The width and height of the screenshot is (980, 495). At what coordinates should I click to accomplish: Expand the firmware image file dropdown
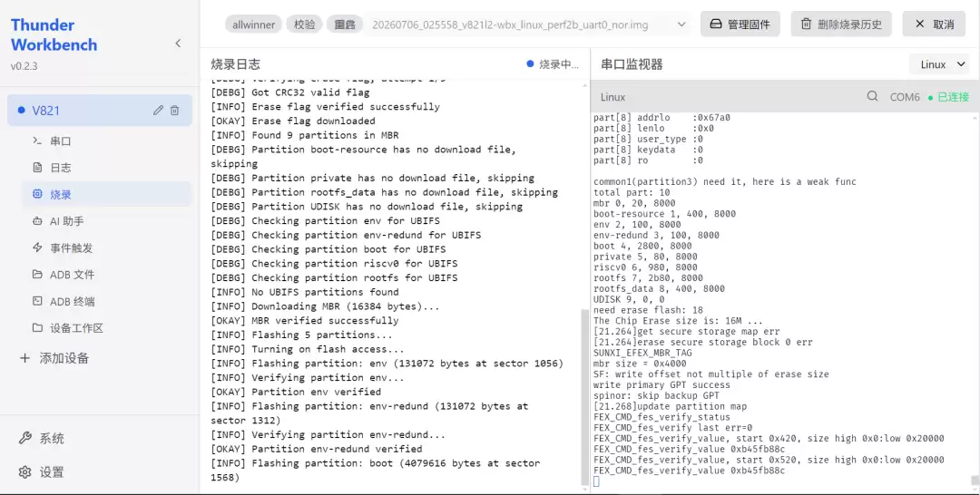(681, 25)
